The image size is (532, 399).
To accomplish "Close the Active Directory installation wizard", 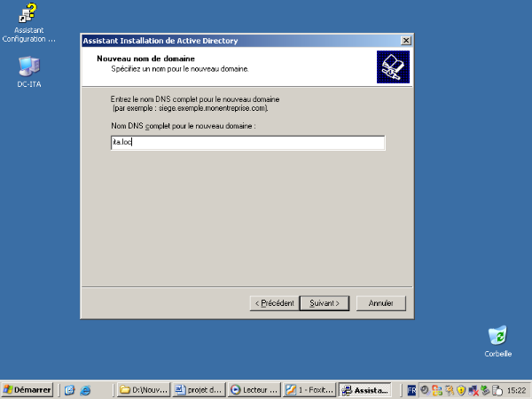I will pos(406,41).
